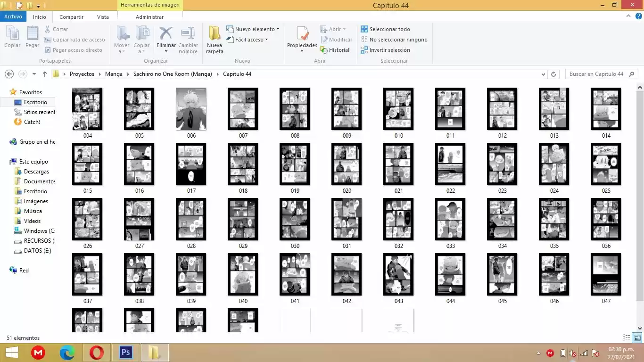Open the Windows Start menu
The width and height of the screenshot is (644, 362).
11,352
